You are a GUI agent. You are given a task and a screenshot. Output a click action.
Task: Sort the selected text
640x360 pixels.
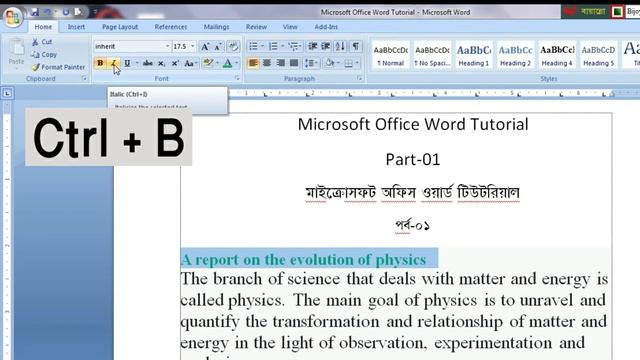(x=340, y=46)
